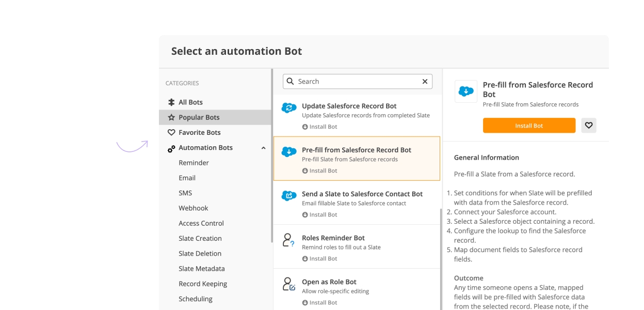Click the Open as Role Bot icon
Image resolution: width=644 pixels, height=310 pixels.
tap(288, 284)
